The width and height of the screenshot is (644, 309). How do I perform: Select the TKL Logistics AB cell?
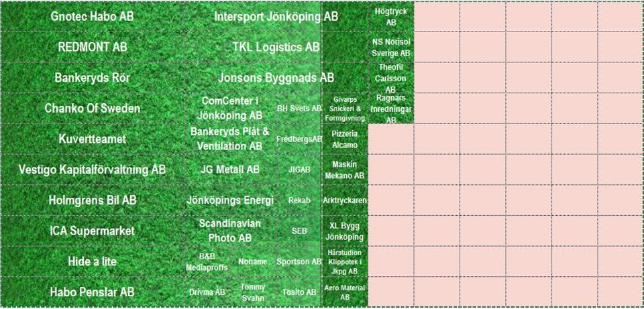point(275,48)
